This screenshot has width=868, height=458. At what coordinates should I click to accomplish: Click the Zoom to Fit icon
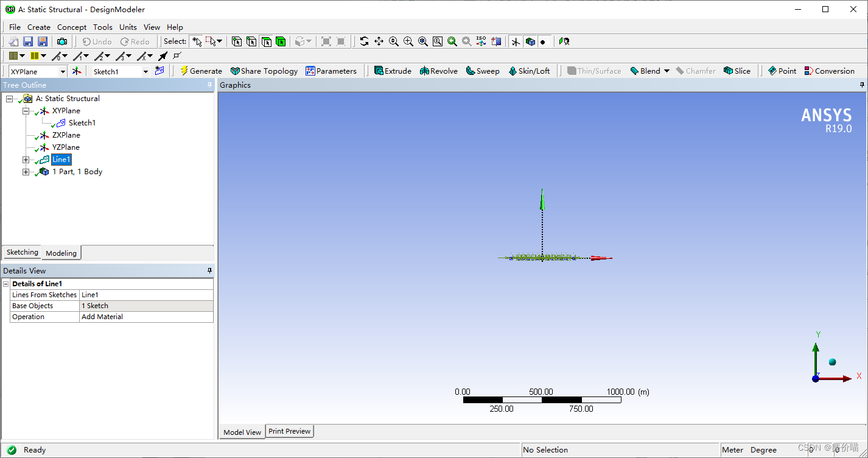tap(423, 41)
